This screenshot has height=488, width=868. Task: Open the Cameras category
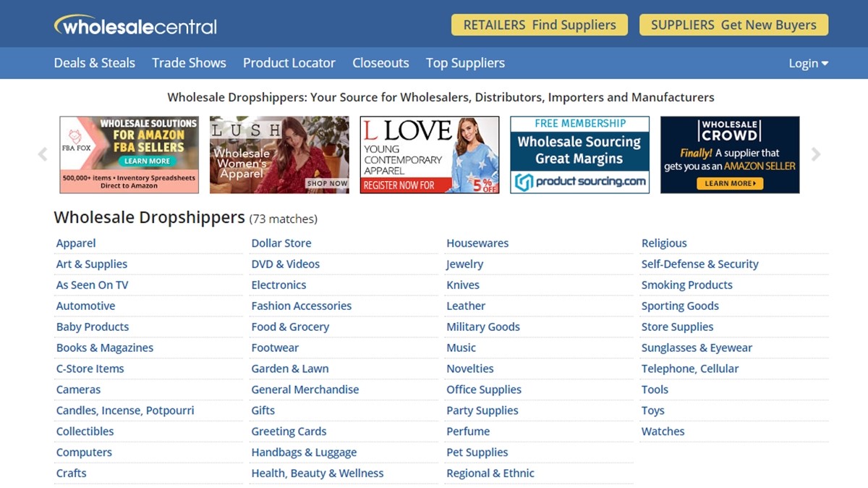pyautogui.click(x=78, y=390)
